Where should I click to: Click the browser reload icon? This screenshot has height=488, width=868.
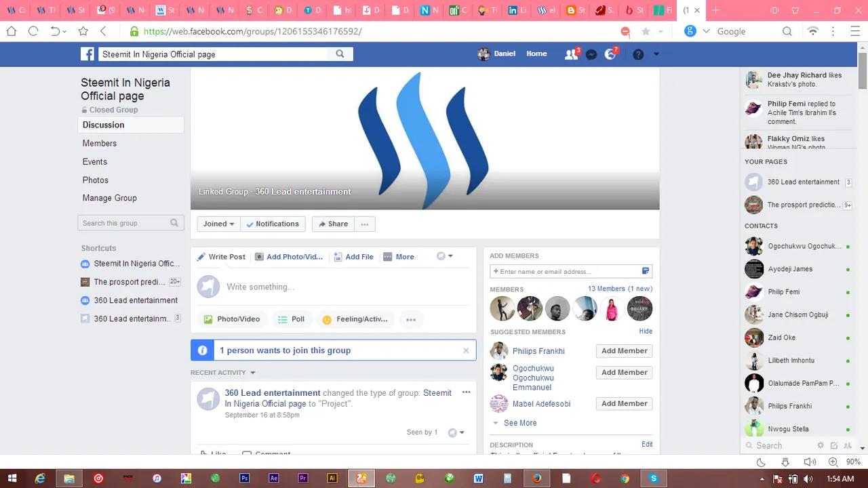(33, 31)
